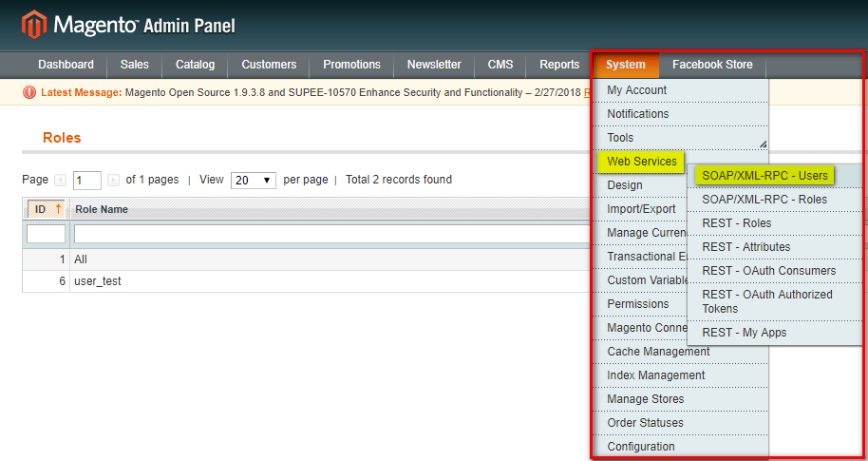This screenshot has height=461, width=868.
Task: Open the user_test role row
Action: click(x=99, y=281)
